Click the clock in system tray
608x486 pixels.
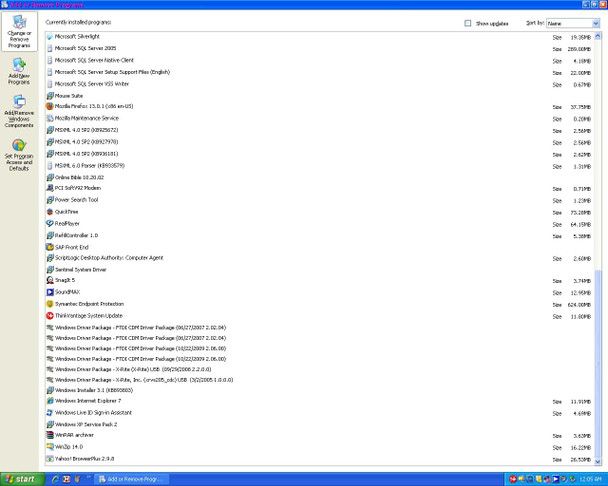click(x=590, y=479)
